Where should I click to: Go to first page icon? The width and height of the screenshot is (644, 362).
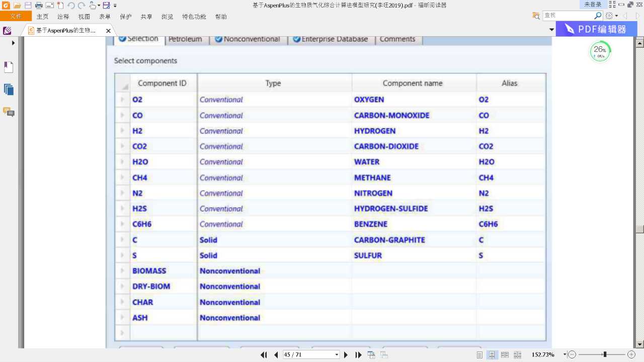(x=264, y=354)
